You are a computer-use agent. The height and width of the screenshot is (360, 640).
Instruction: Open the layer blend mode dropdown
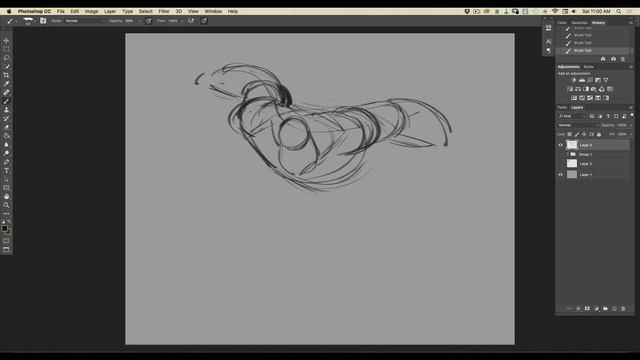pos(577,125)
